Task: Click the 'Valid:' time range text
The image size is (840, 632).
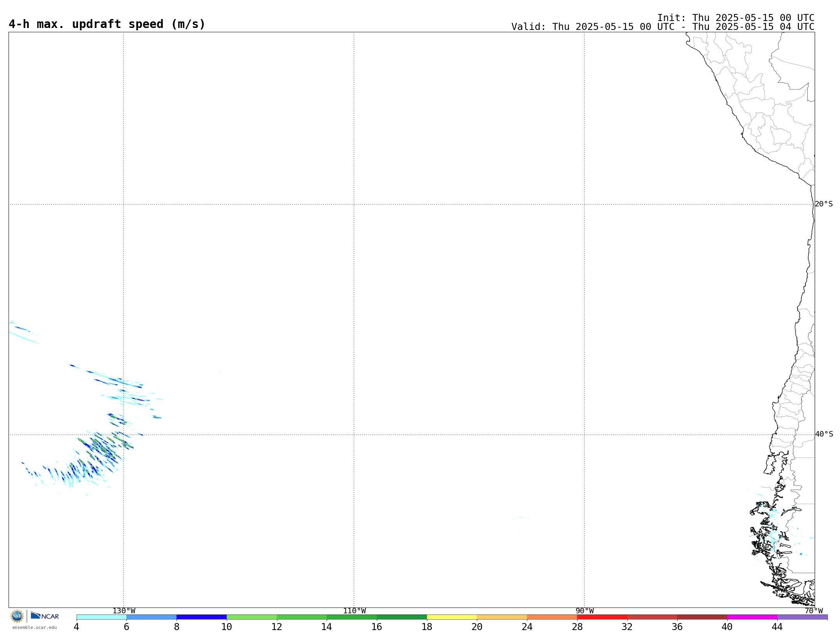Action: pos(663,27)
